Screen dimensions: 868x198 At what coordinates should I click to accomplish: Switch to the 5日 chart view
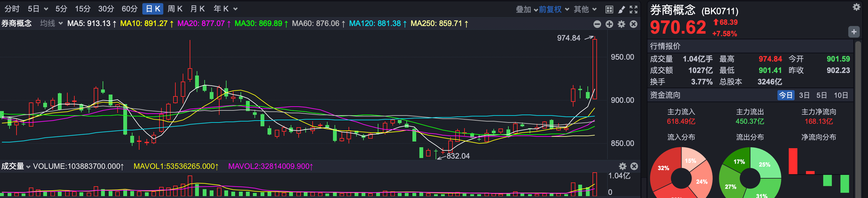[x=34, y=9]
